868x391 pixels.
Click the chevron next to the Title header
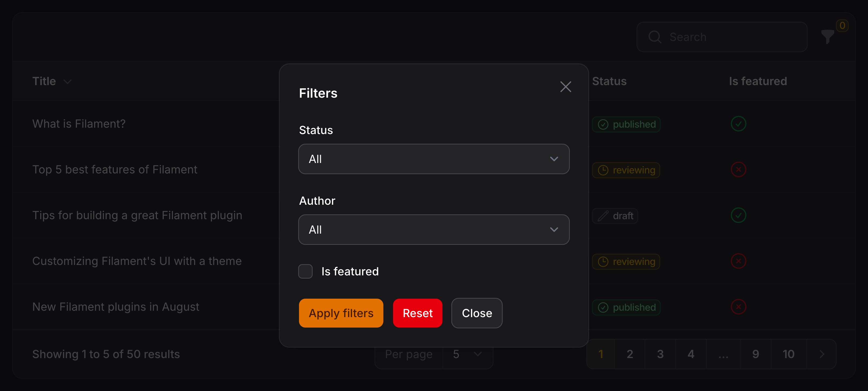68,82
